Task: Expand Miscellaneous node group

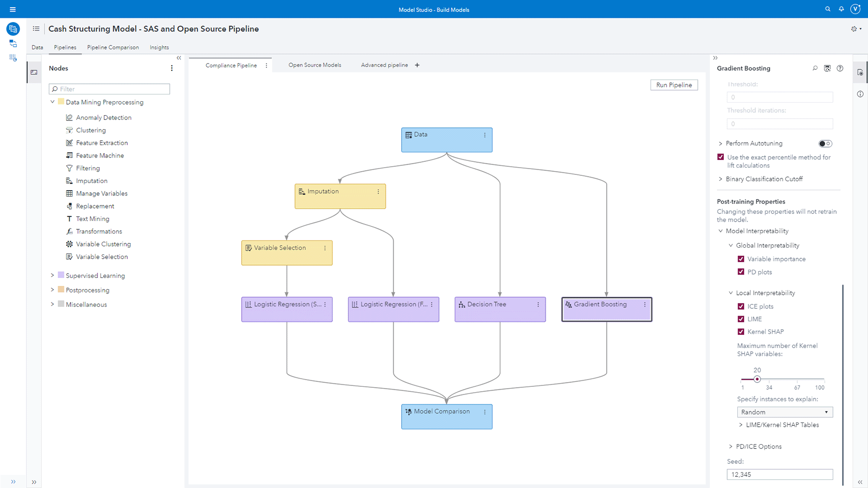Action: (53, 304)
